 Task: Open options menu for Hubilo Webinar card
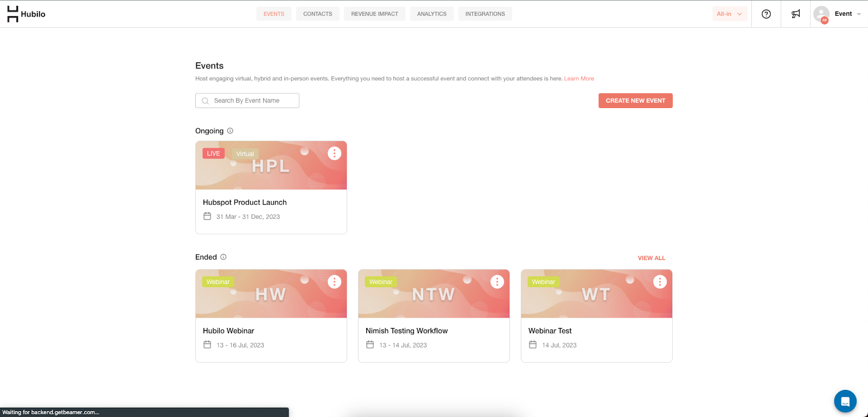pos(334,282)
